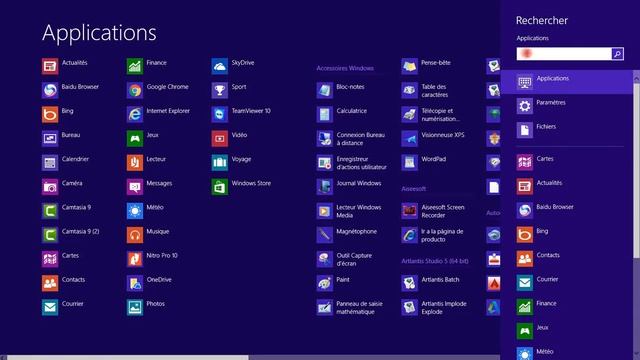Launch Nitro Pro 10
The image size is (640, 360).
[135, 259]
